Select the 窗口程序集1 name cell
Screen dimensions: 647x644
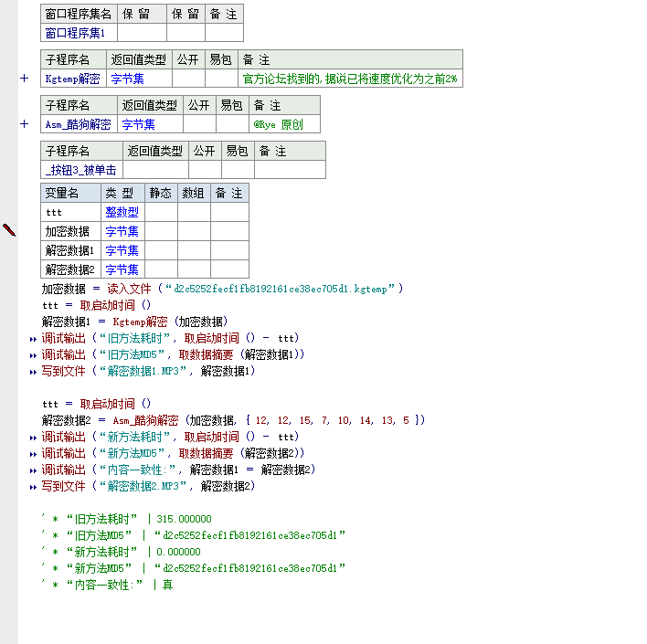79,33
